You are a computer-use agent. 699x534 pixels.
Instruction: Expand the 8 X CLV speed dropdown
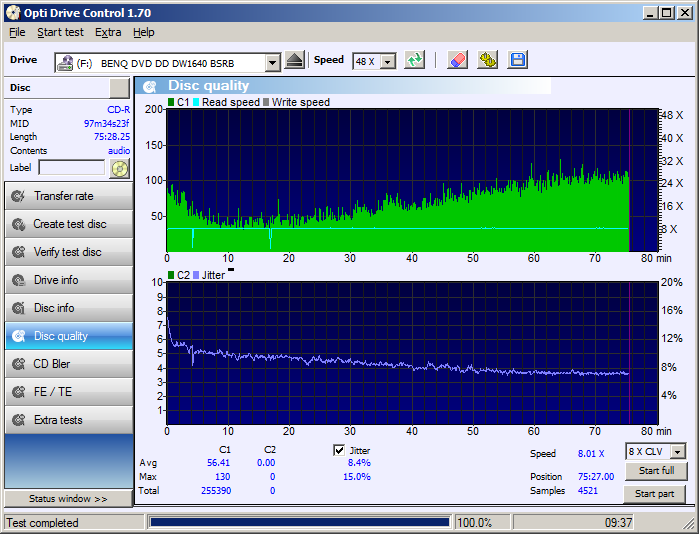[678, 452]
